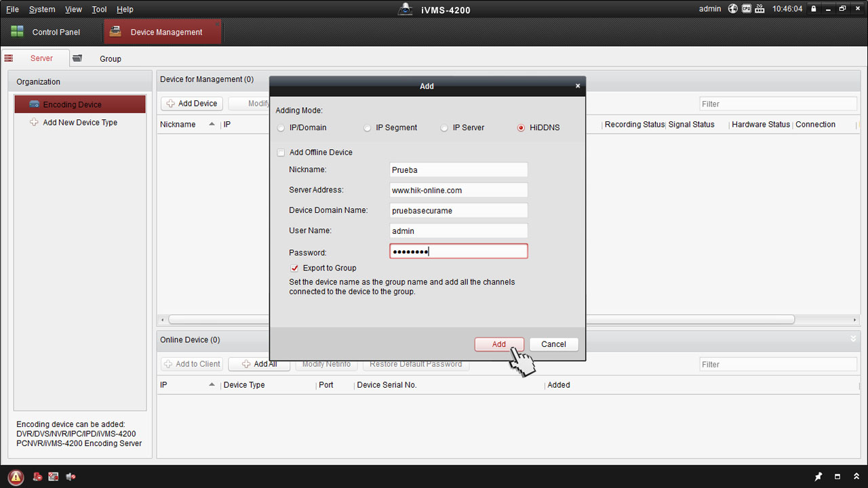Uncheck Export to Group checkbox

tap(294, 268)
